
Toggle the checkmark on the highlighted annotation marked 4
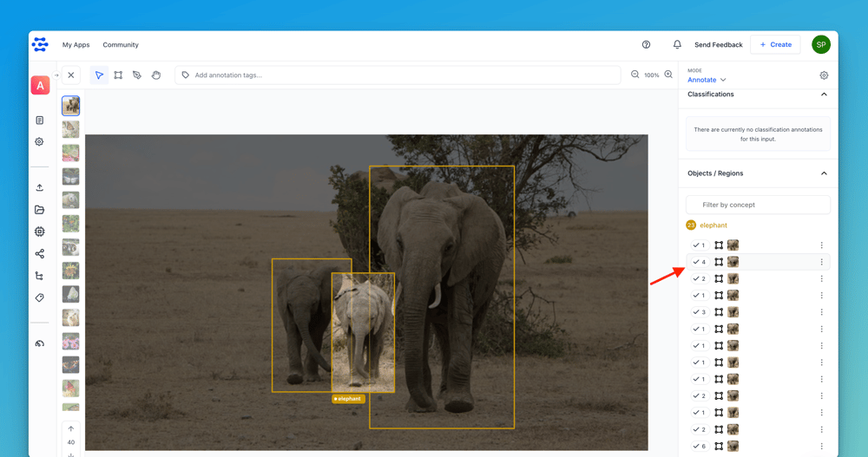696,262
